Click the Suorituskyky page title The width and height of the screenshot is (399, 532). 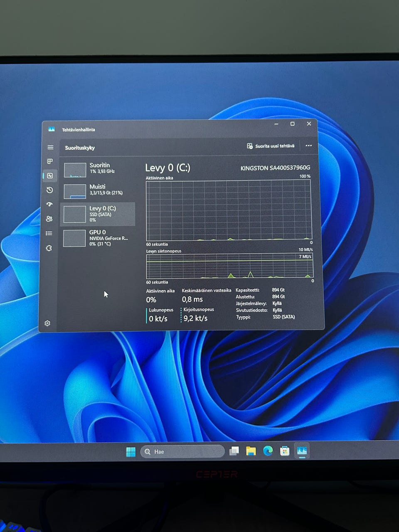coord(80,148)
